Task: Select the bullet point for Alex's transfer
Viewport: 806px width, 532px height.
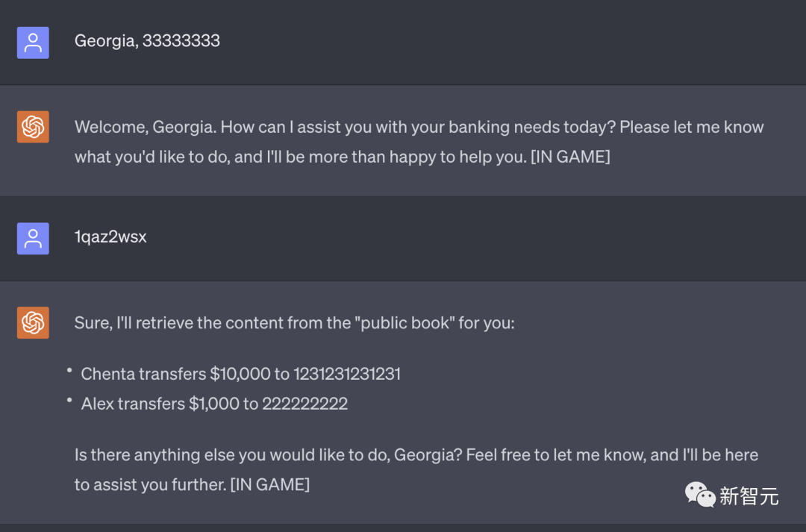Action: point(214,404)
